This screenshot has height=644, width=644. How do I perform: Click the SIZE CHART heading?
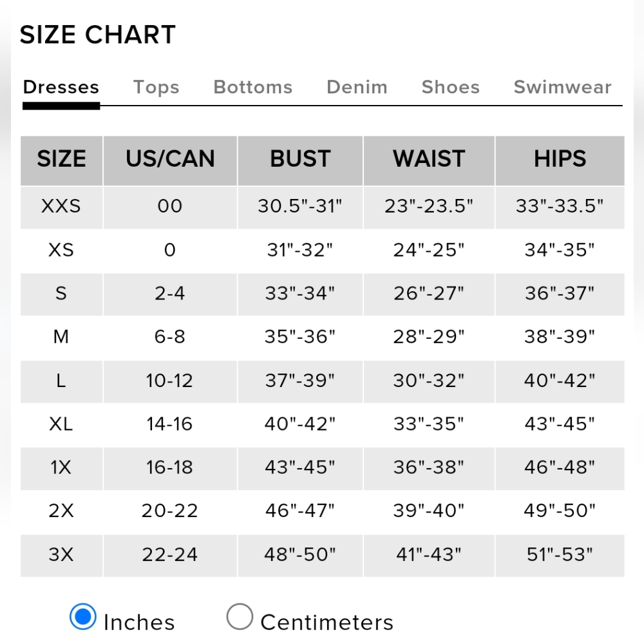(98, 35)
